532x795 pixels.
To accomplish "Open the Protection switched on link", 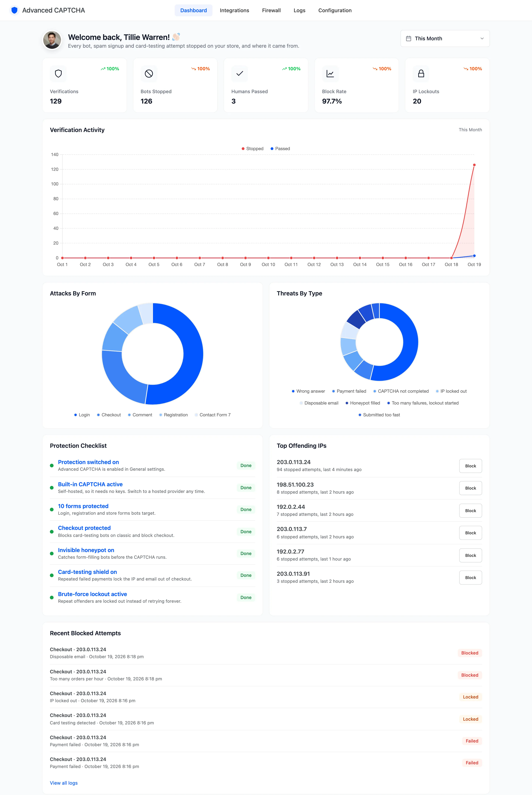I will [88, 462].
